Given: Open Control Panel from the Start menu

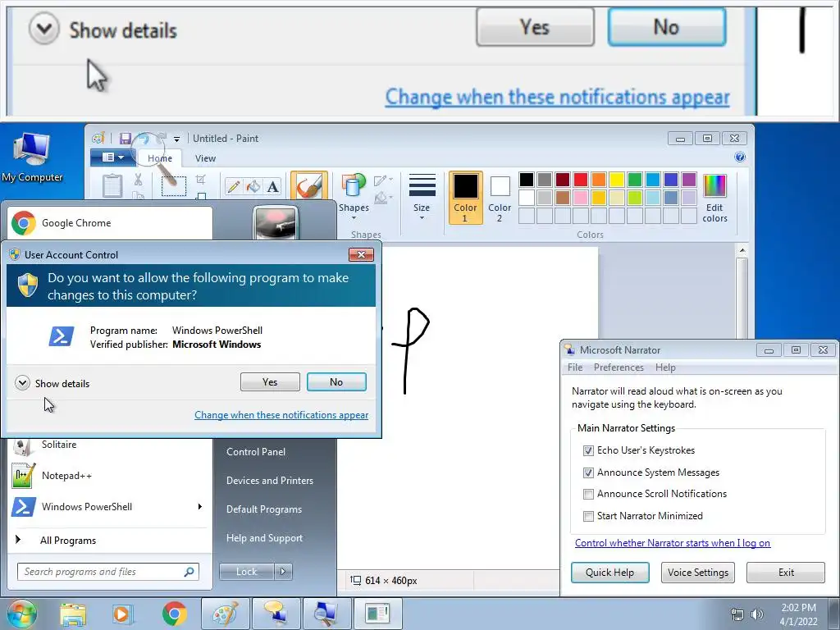Looking at the screenshot, I should 256,452.
